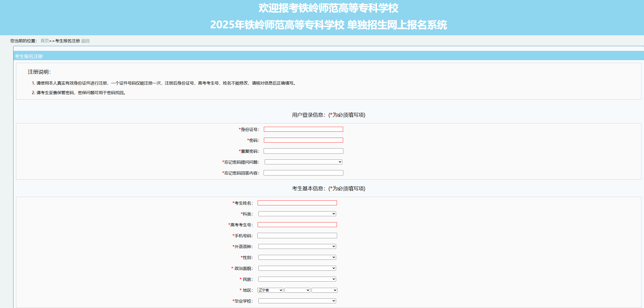Open the 外语语种 dropdown
Viewport: 644px width, 308px height.
(297, 246)
